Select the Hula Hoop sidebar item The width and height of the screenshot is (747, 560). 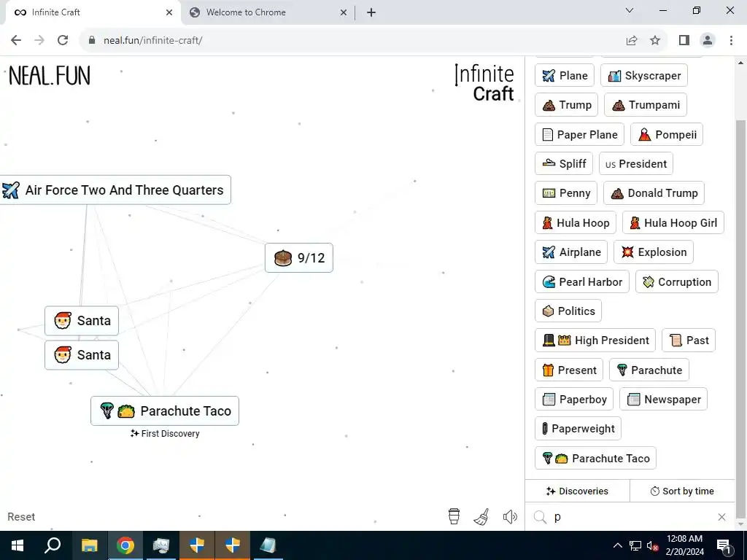pyautogui.click(x=576, y=222)
